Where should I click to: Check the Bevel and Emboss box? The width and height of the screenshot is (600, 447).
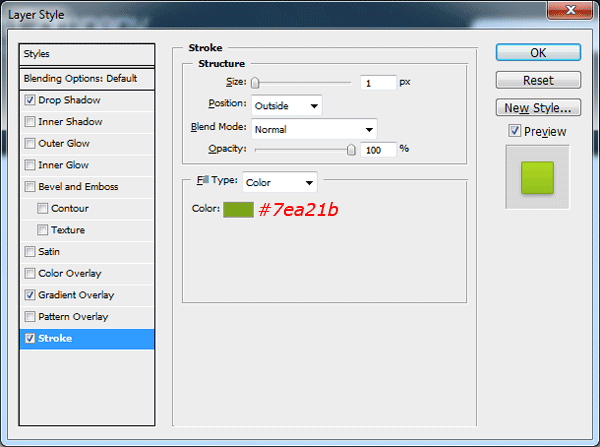point(30,187)
